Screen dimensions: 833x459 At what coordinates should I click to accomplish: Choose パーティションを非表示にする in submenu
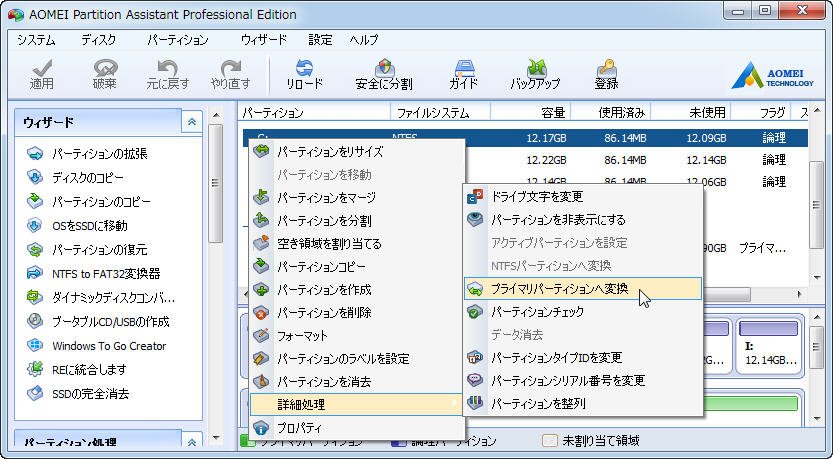[x=583, y=219]
